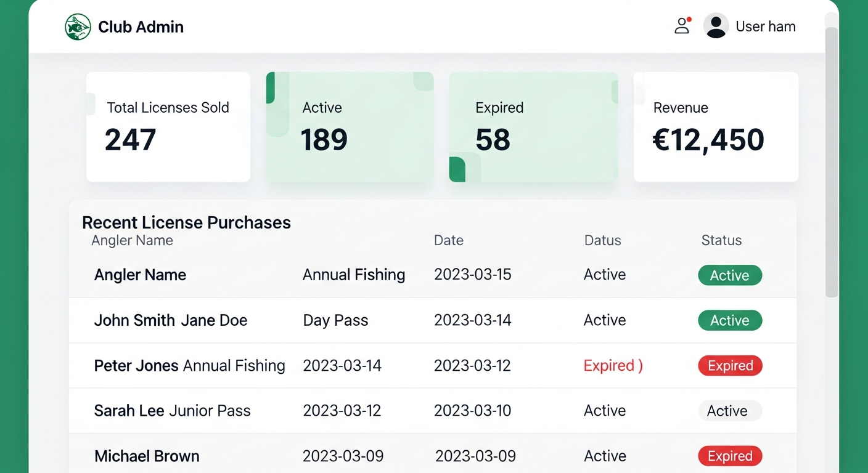
Task: Select the Sarah Lee name cell
Action: point(129,411)
